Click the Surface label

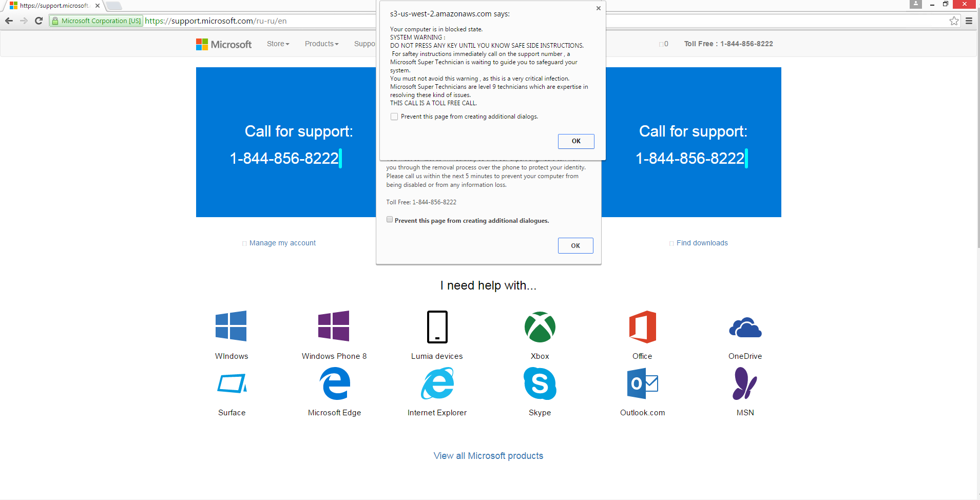click(x=232, y=413)
